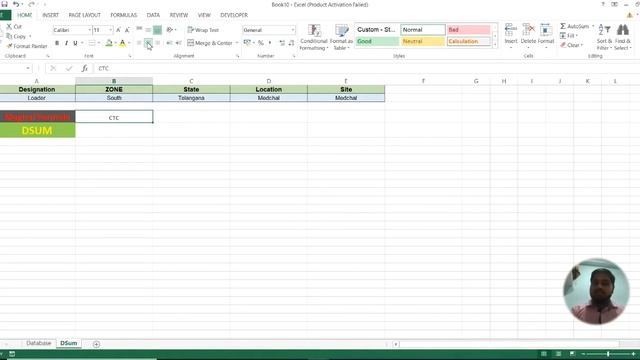640x360 pixels.
Task: Open the General number format dropdown
Action: click(x=293, y=30)
